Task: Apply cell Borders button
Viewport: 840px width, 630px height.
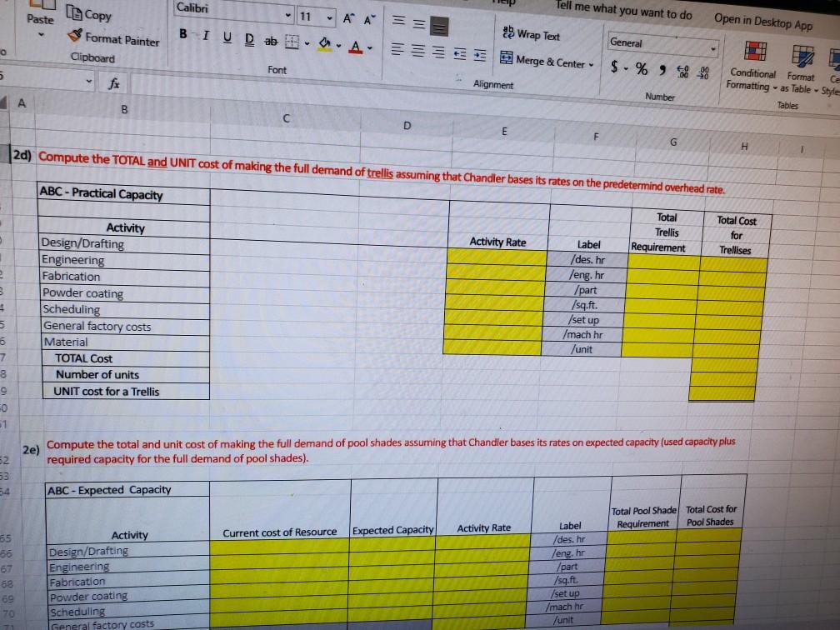Action: (x=292, y=42)
